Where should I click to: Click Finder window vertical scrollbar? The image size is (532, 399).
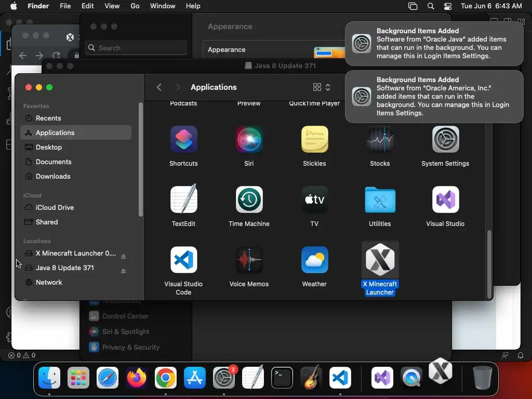489,263
